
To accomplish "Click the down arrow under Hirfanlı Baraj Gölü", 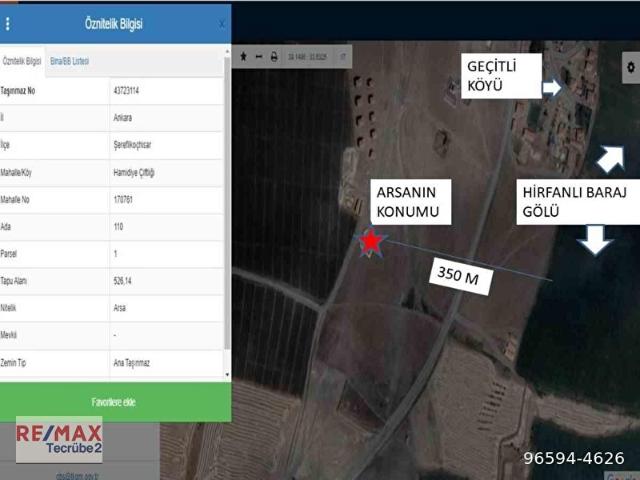I will point(596,239).
